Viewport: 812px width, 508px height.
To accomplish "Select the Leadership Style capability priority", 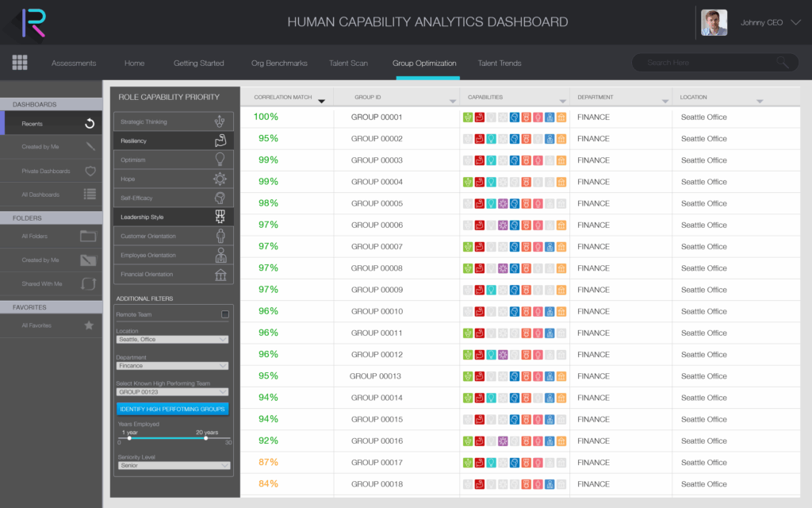I will [174, 217].
